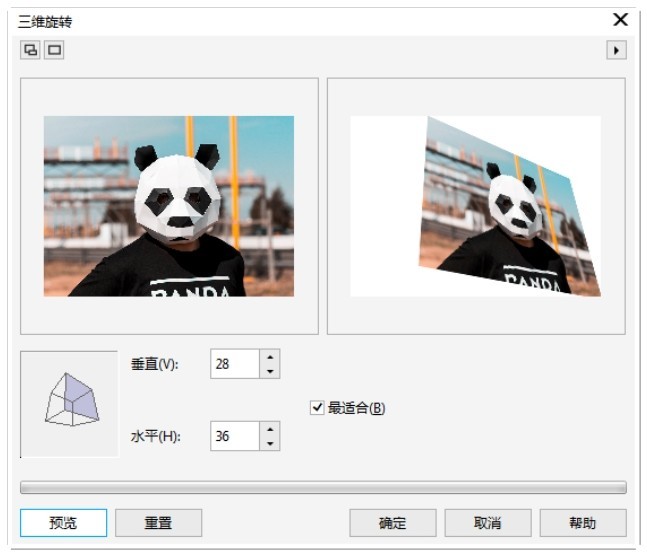The width and height of the screenshot is (647, 556).
Task: Switch to single preview pane mode
Action: (x=54, y=50)
